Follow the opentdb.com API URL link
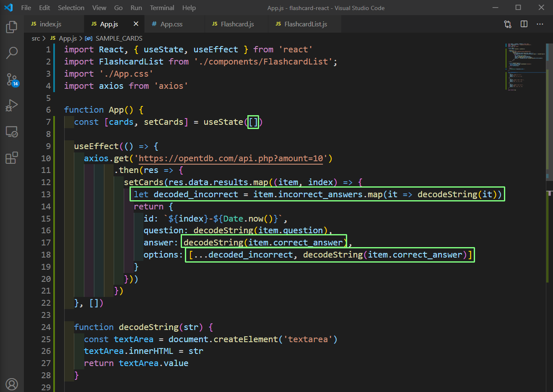Viewport: 553px width, 392px height. click(231, 158)
